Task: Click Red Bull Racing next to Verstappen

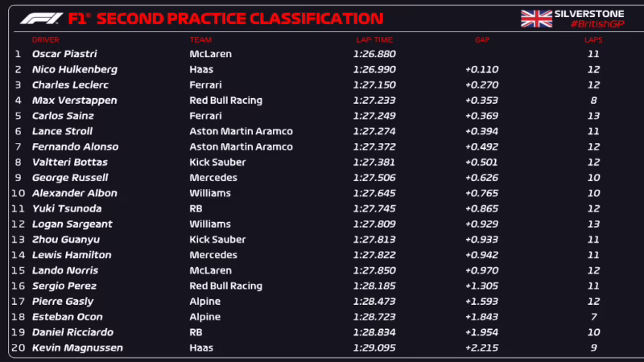Action: click(225, 101)
